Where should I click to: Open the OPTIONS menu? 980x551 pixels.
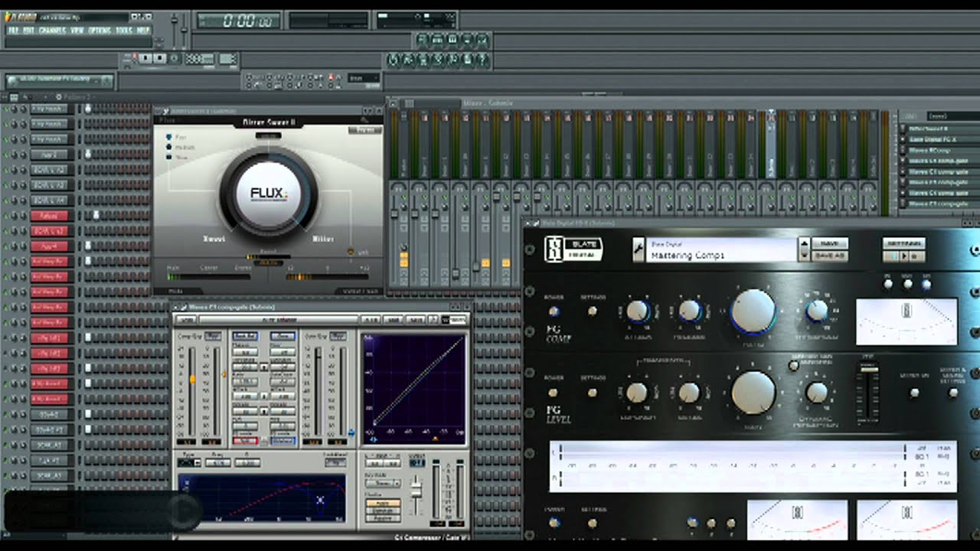[x=100, y=31]
